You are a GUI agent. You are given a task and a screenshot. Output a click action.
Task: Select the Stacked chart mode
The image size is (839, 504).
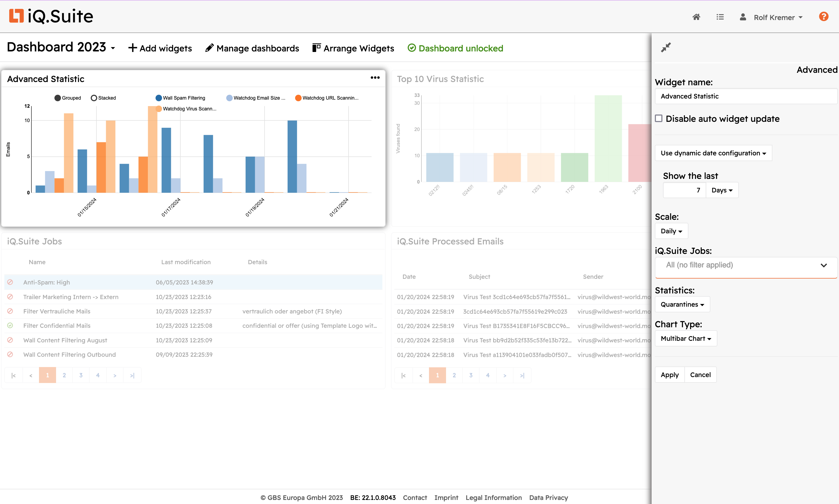(103, 98)
